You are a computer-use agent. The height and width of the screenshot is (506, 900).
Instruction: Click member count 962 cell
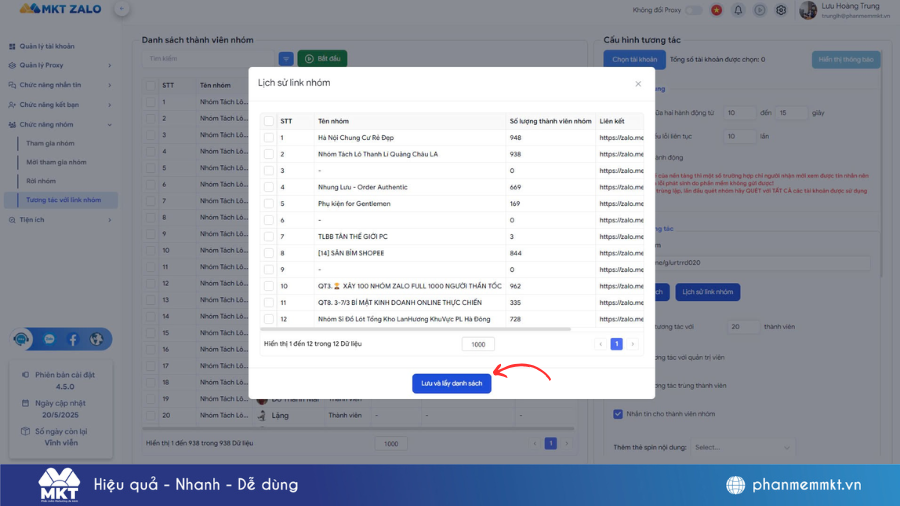(515, 286)
